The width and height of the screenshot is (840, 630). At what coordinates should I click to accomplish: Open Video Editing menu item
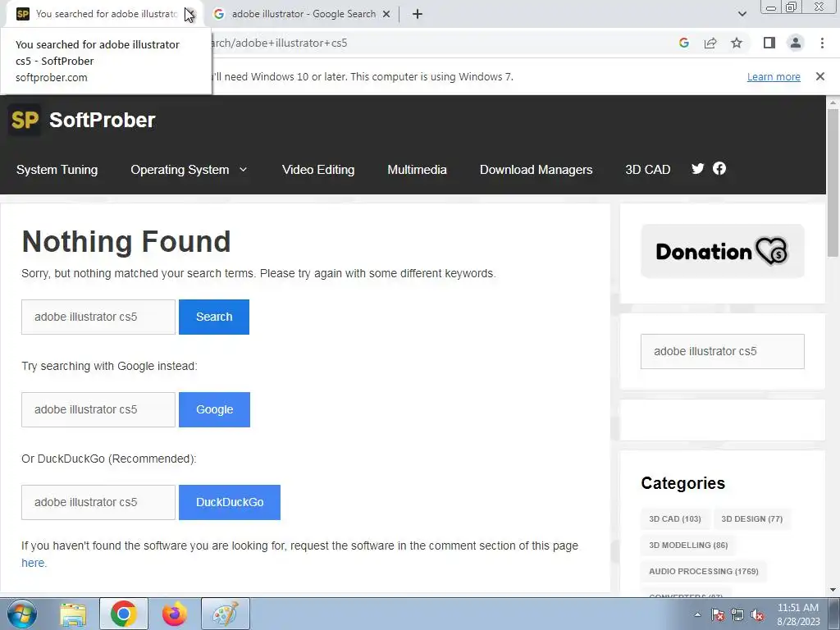pos(318,169)
